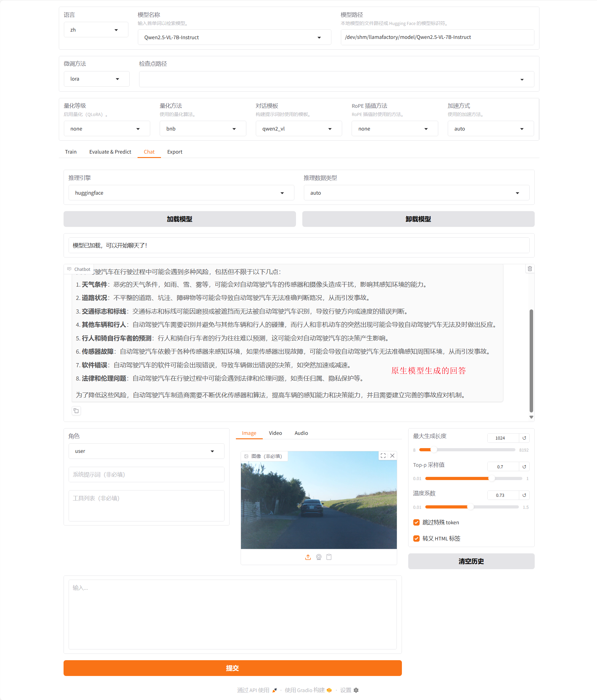The width and height of the screenshot is (597, 700).
Task: Reset the Top-p sampling value
Action: (524, 466)
